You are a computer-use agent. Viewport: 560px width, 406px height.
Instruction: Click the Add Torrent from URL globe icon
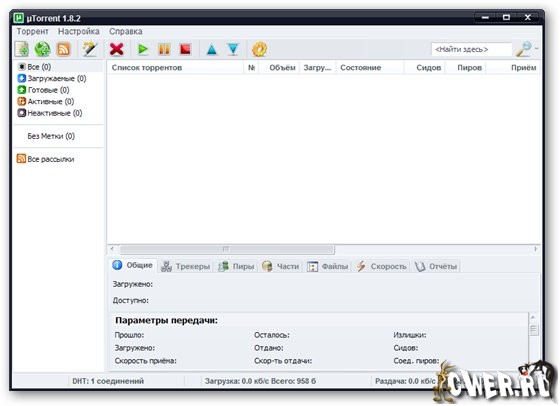click(x=42, y=49)
